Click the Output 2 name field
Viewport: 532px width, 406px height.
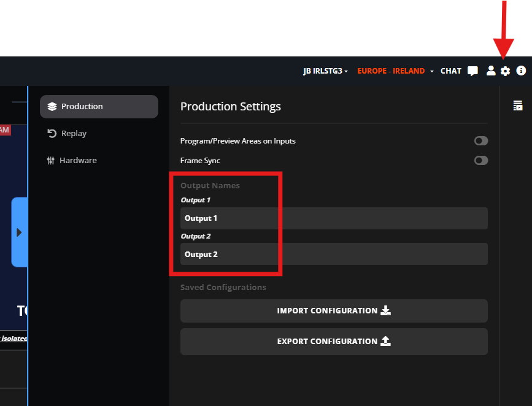[x=334, y=254]
